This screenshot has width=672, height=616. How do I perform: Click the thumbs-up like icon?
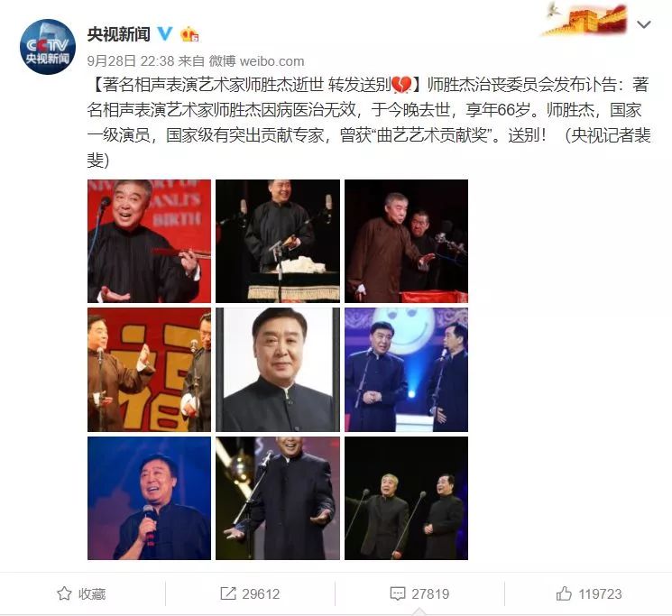click(564, 593)
